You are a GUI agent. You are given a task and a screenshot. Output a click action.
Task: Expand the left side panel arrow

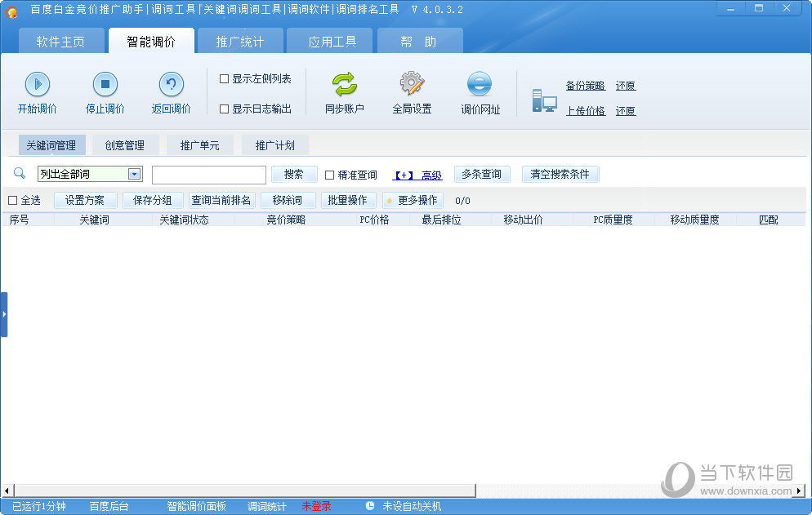coord(3,314)
